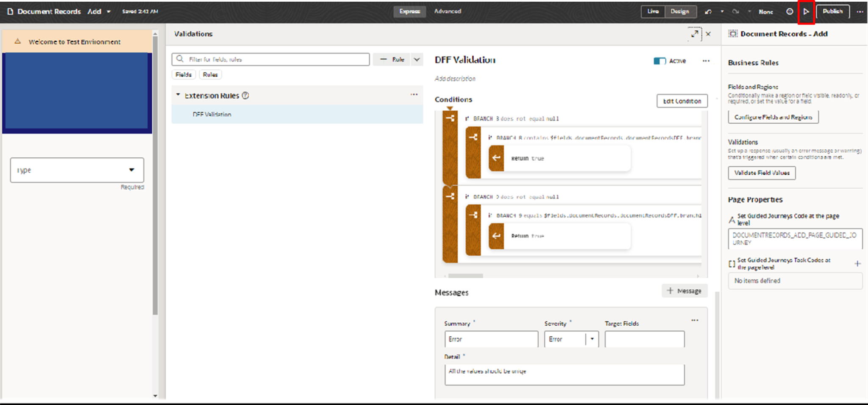Expand the Validations panel to full screen
This screenshot has height=405, width=868.
(x=695, y=34)
